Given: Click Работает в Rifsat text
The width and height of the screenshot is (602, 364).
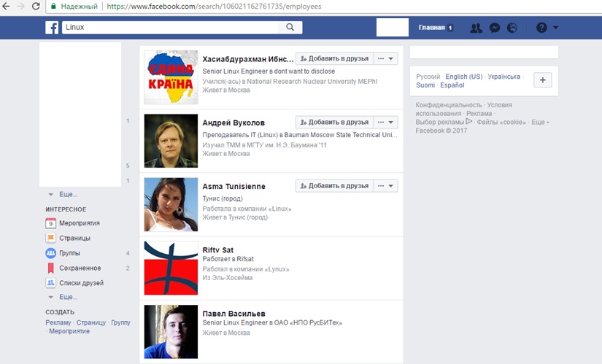Looking at the screenshot, I should 228,259.
